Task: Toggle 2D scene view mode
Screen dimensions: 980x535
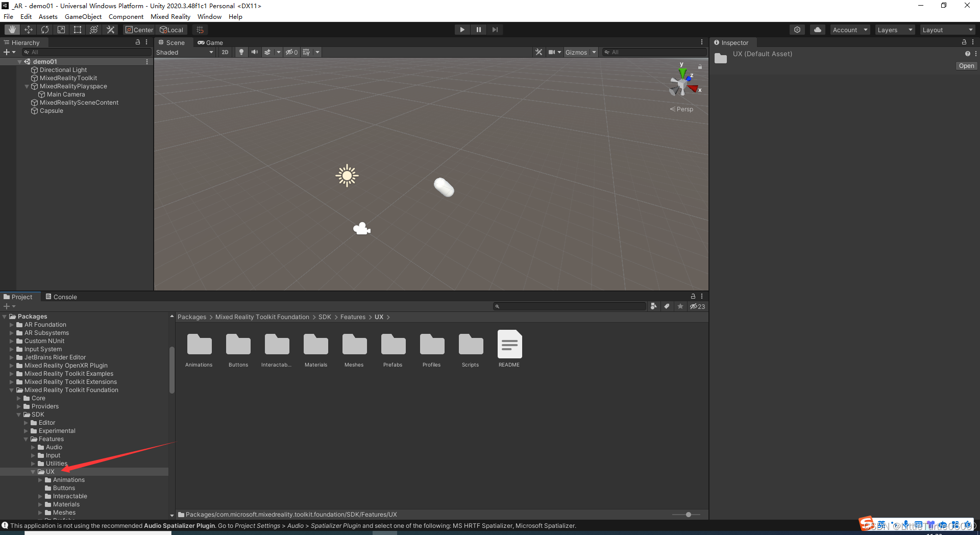Action: (x=225, y=52)
